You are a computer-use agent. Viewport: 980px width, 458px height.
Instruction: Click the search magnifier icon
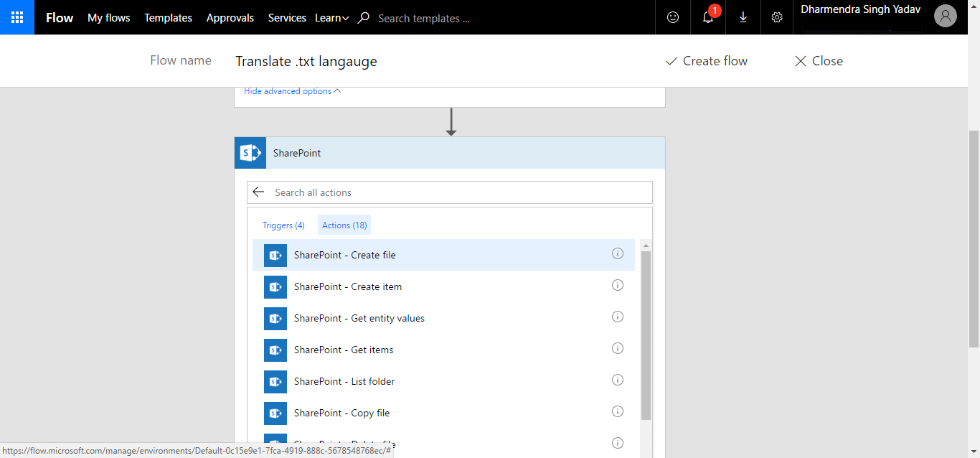(x=364, y=18)
